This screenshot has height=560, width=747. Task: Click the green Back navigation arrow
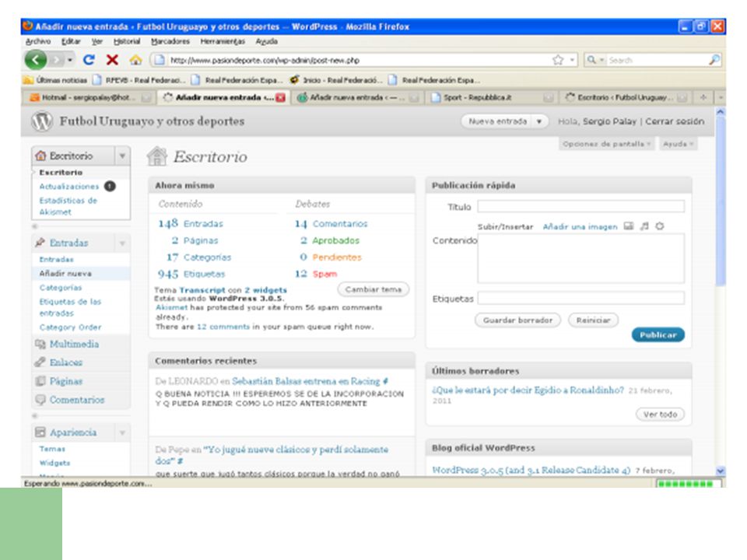coord(35,60)
